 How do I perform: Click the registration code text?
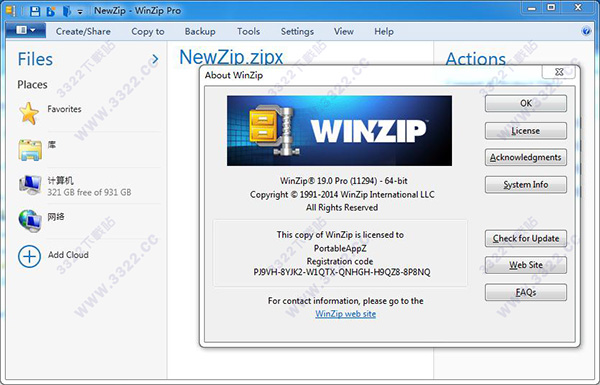point(342,272)
